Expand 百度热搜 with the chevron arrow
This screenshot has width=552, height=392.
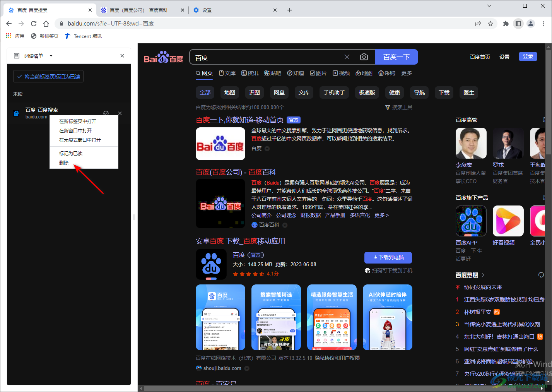(483, 275)
